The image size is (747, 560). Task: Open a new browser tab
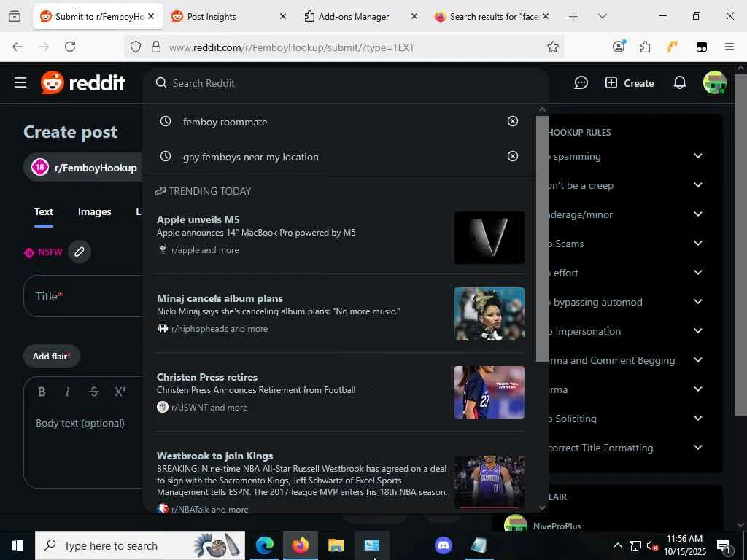click(573, 16)
